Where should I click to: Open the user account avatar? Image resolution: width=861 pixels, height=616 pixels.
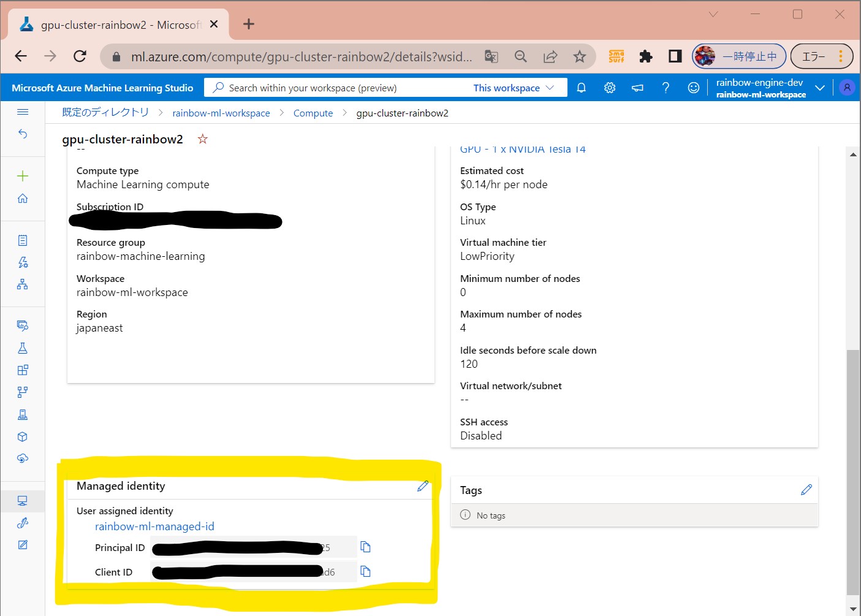click(847, 88)
